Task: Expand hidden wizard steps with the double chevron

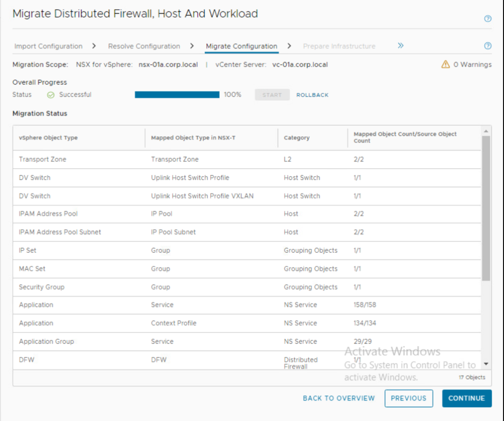Action: click(400, 45)
